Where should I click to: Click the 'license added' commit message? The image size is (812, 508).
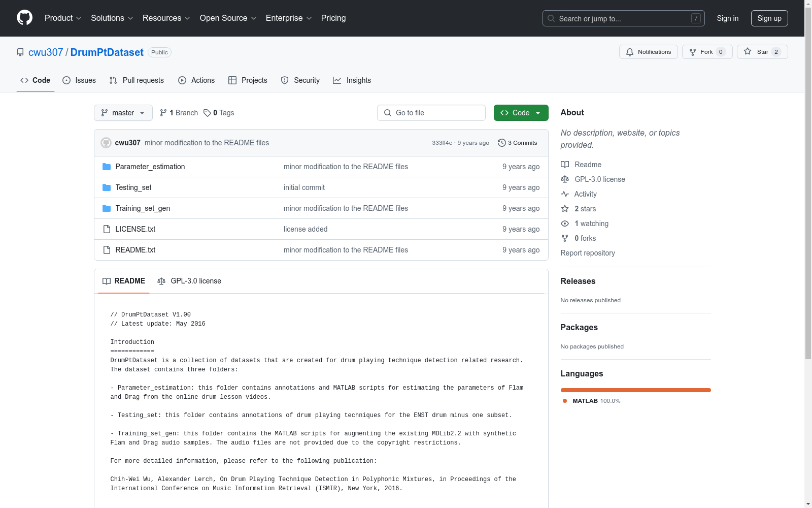pos(306,229)
